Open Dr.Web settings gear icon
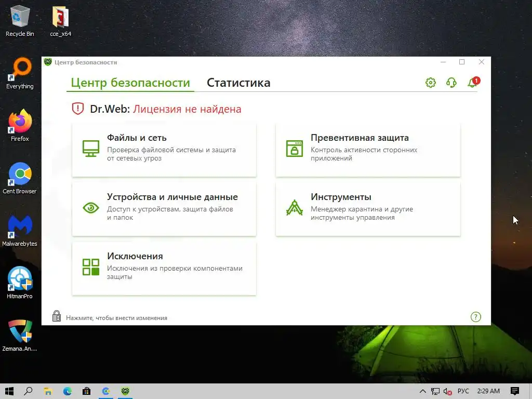 tap(431, 83)
